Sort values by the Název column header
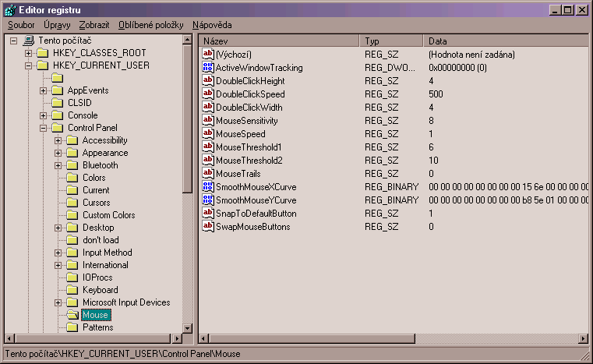 point(279,41)
